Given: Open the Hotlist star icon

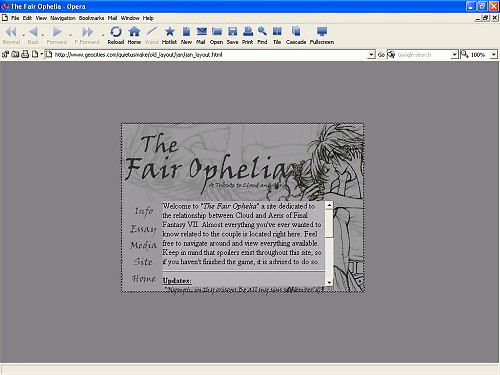Looking at the screenshot, I should pos(169,32).
